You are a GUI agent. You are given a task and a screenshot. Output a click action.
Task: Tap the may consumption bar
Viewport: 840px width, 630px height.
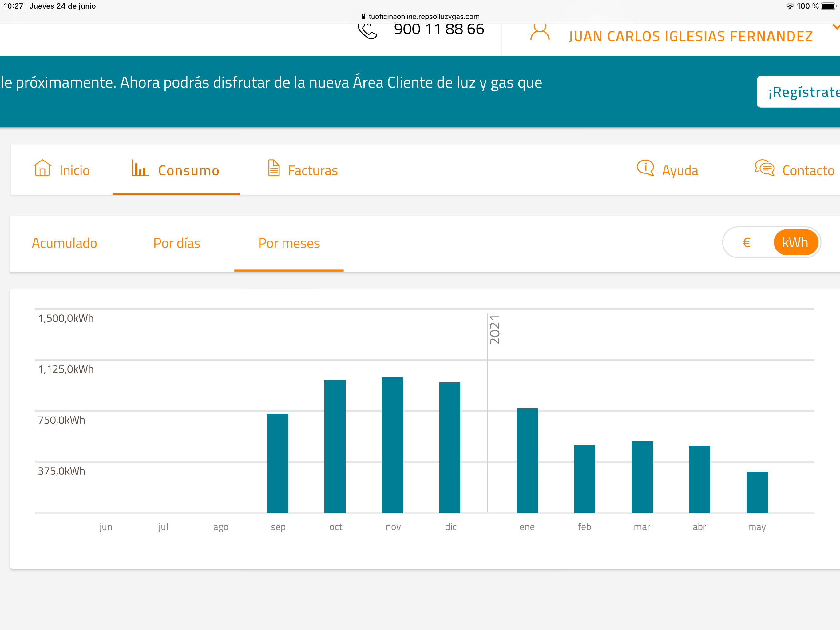pos(757,492)
